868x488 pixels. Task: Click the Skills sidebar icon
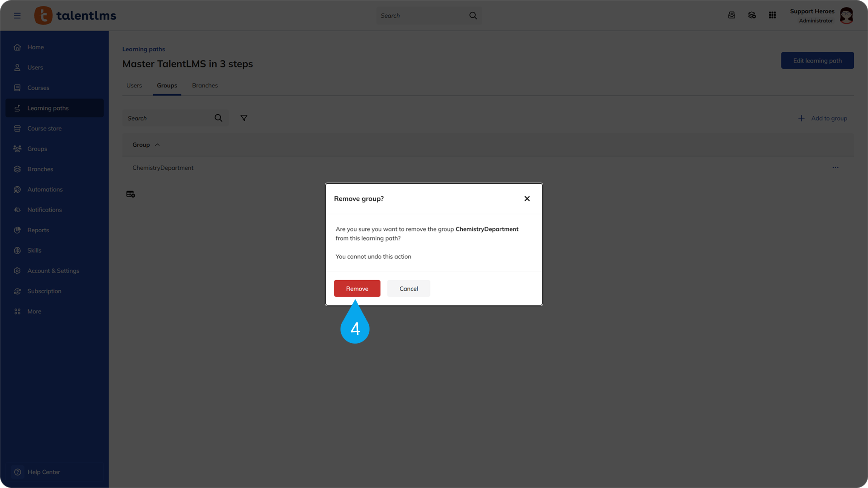click(17, 251)
